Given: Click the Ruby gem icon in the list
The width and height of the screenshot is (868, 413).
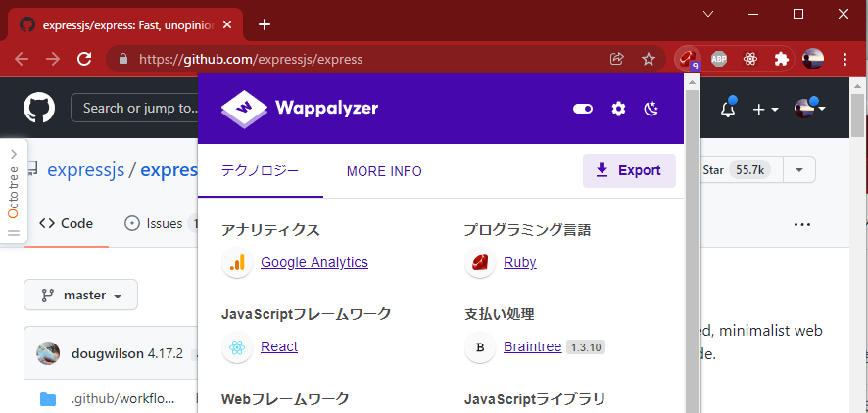Looking at the screenshot, I should click(480, 262).
